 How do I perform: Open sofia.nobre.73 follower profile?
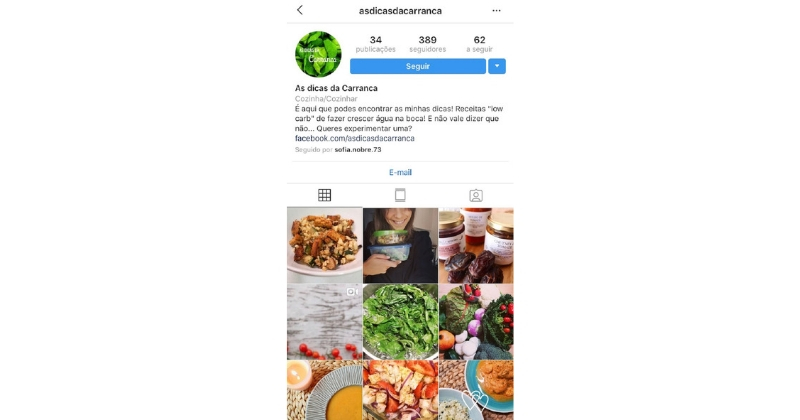[x=358, y=150]
